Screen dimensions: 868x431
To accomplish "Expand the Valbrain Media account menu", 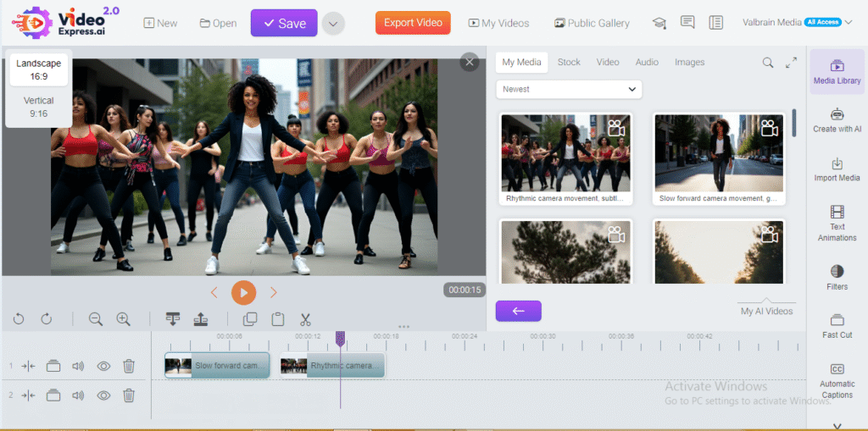I will (797, 22).
